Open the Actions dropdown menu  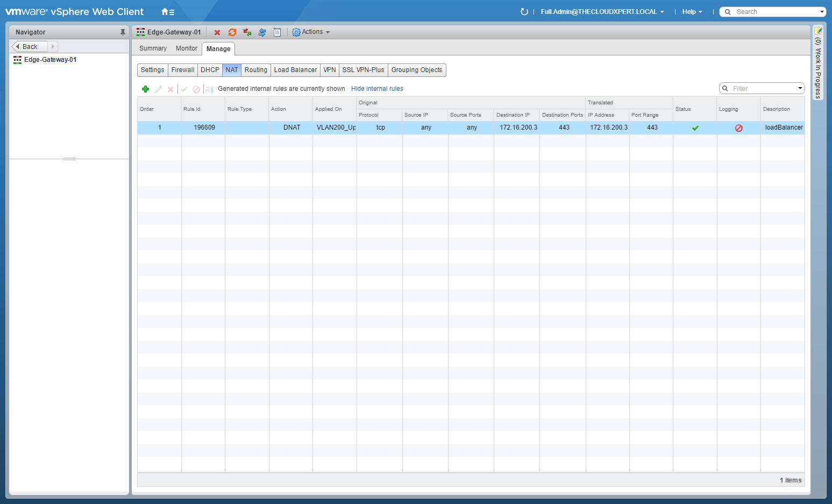(311, 32)
